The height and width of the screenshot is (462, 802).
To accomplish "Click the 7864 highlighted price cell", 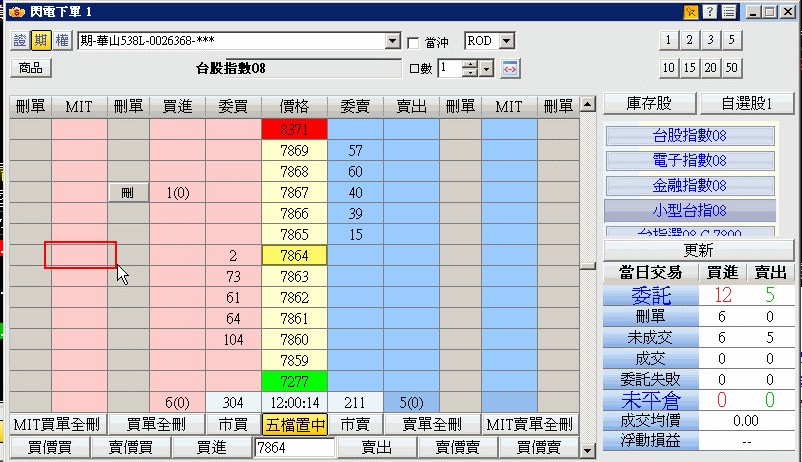I will [x=294, y=256].
